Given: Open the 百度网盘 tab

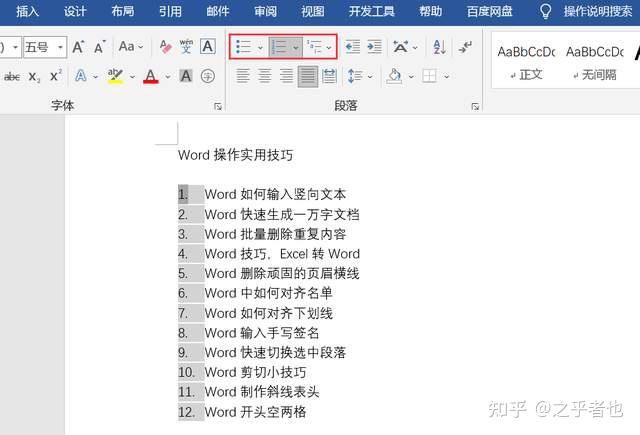Looking at the screenshot, I should click(489, 11).
